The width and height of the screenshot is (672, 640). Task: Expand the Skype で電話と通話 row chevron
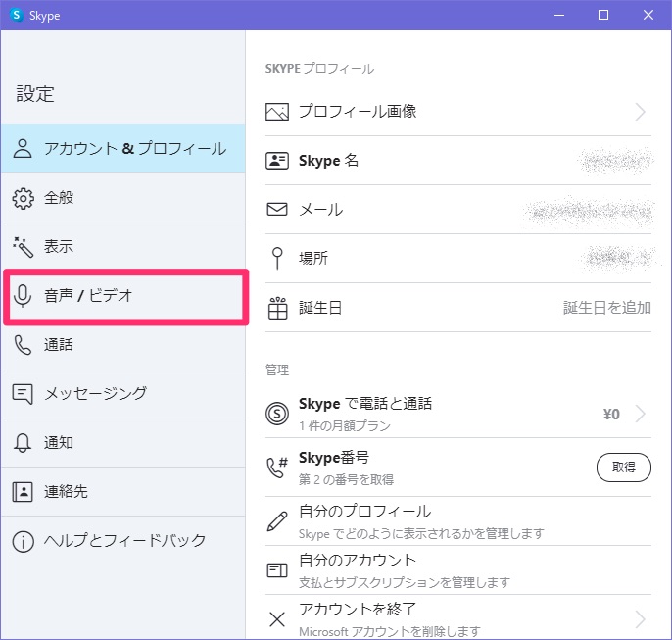(x=641, y=414)
